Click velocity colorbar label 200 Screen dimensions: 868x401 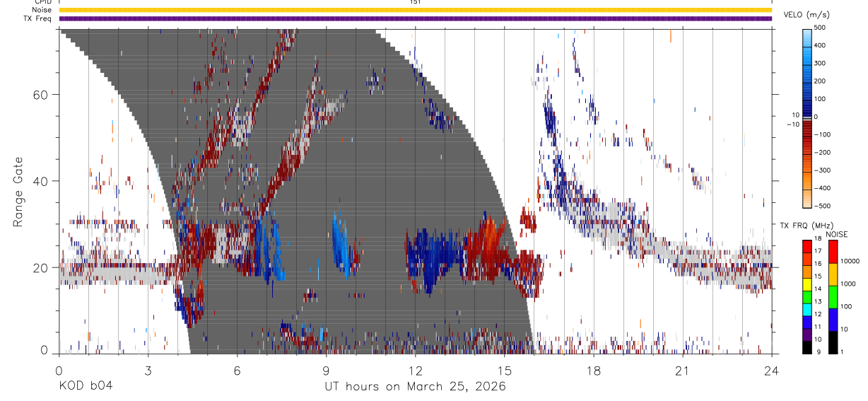[x=820, y=81]
